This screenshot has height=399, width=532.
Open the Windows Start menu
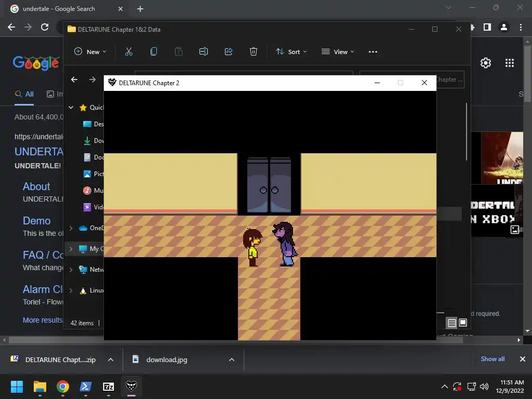tap(17, 387)
